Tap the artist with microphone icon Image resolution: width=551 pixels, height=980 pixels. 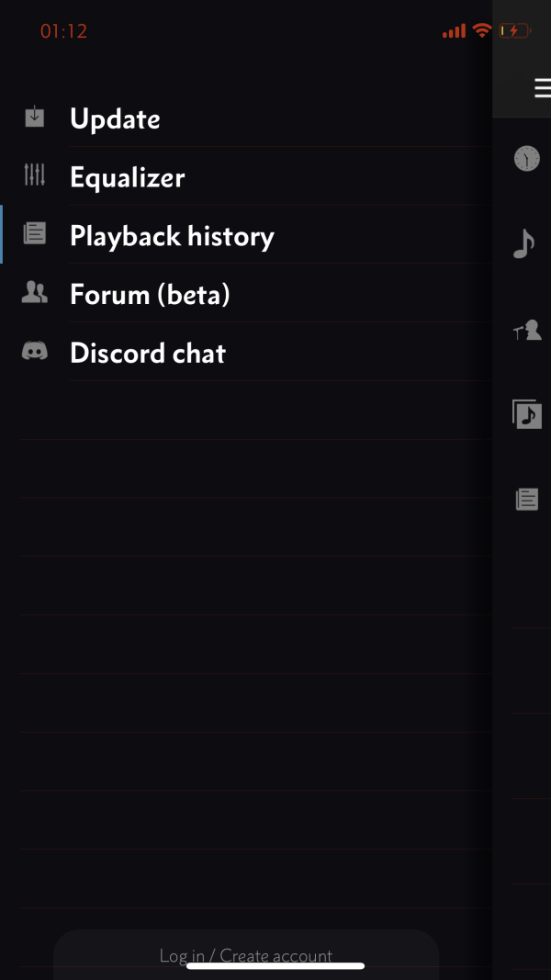pos(526,331)
